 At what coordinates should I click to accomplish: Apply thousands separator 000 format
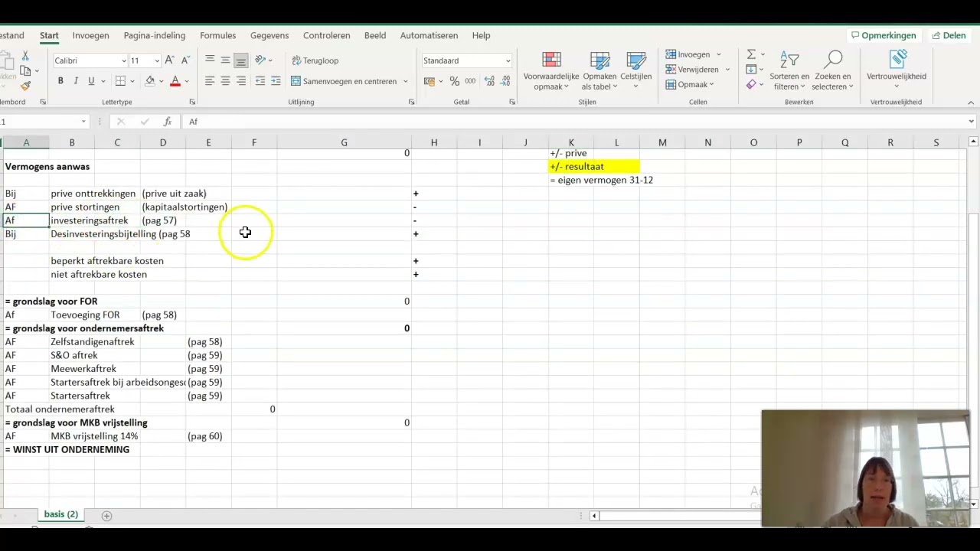pyautogui.click(x=470, y=81)
